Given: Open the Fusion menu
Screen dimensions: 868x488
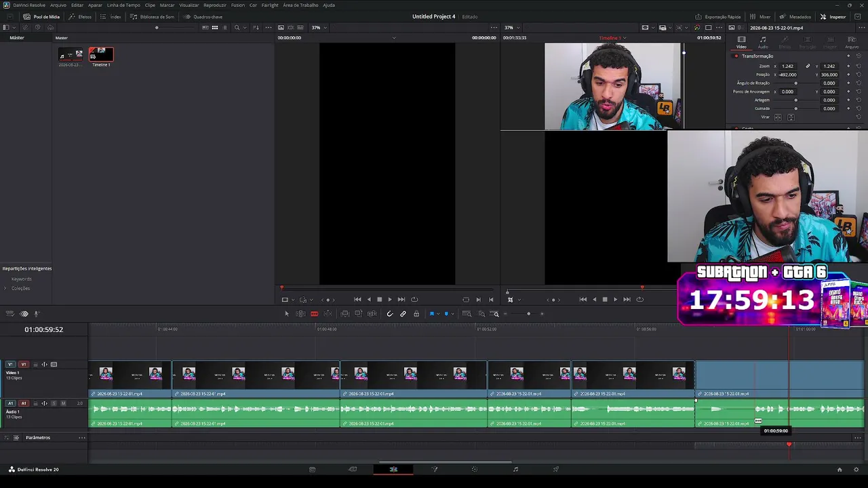Looking at the screenshot, I should [x=238, y=5].
